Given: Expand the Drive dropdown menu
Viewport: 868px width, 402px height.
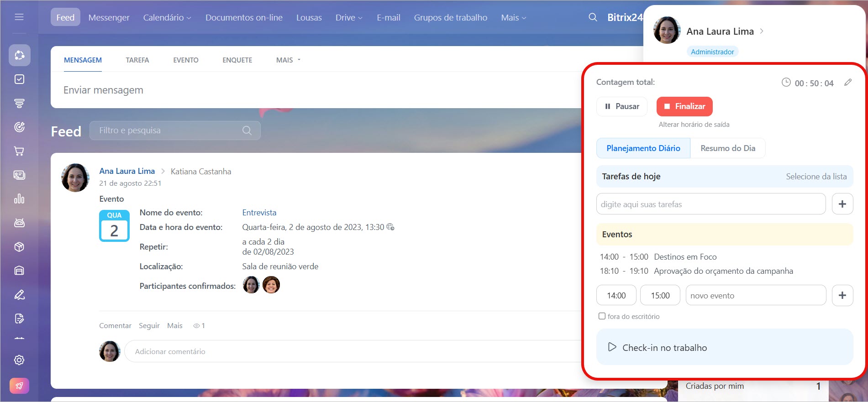Looking at the screenshot, I should (349, 17).
